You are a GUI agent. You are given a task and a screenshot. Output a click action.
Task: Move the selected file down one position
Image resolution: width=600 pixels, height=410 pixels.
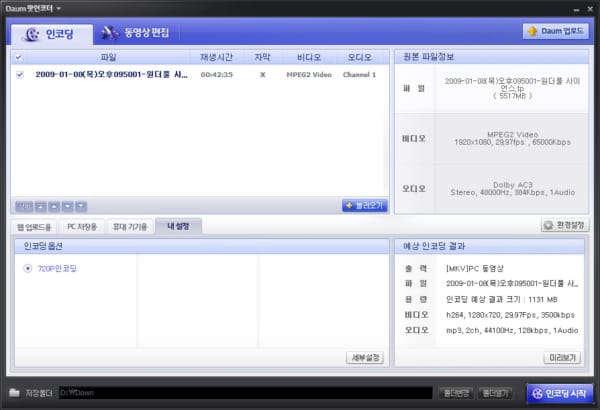click(67, 206)
